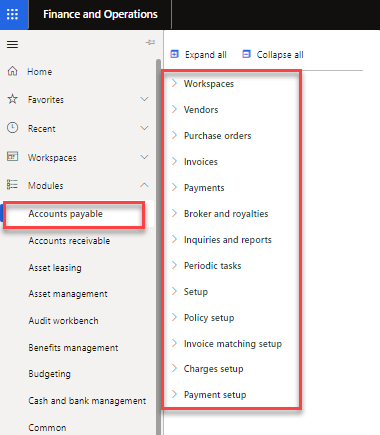This screenshot has height=435, width=380.
Task: Expand the Purchase orders group chevron
Action: (x=174, y=135)
